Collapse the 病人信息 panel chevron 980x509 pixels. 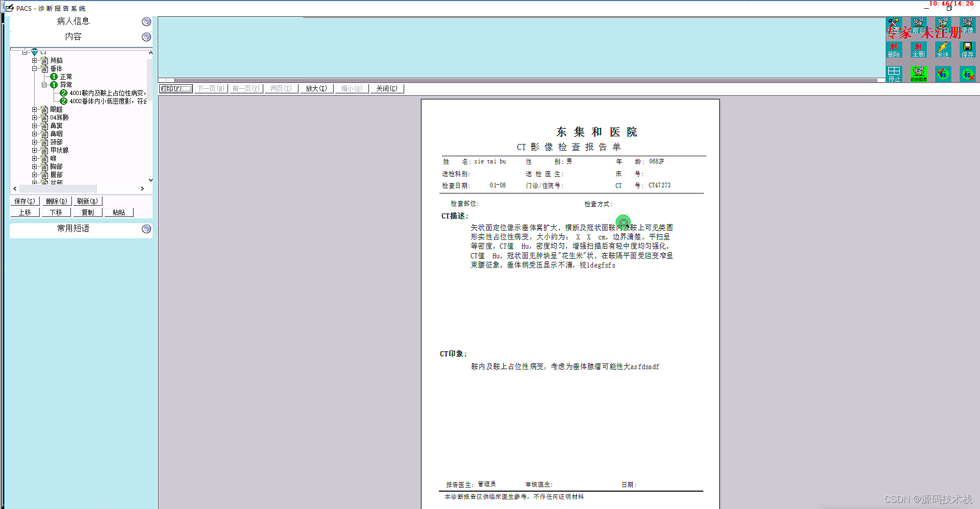[146, 21]
